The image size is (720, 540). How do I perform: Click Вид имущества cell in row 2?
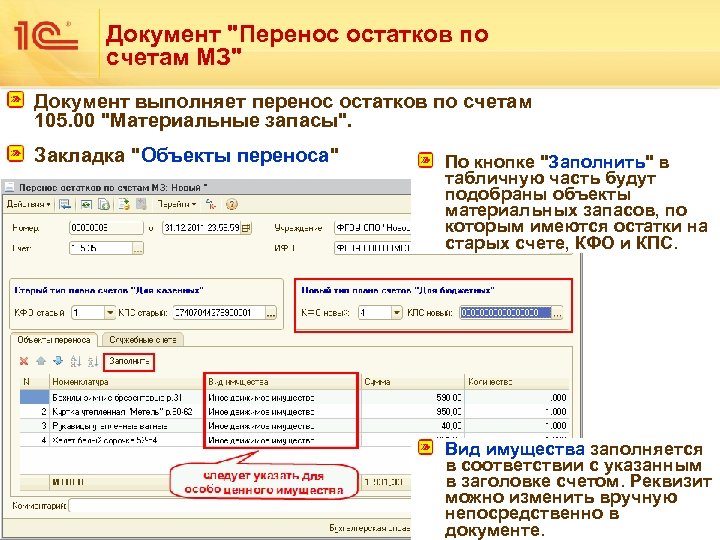click(281, 411)
